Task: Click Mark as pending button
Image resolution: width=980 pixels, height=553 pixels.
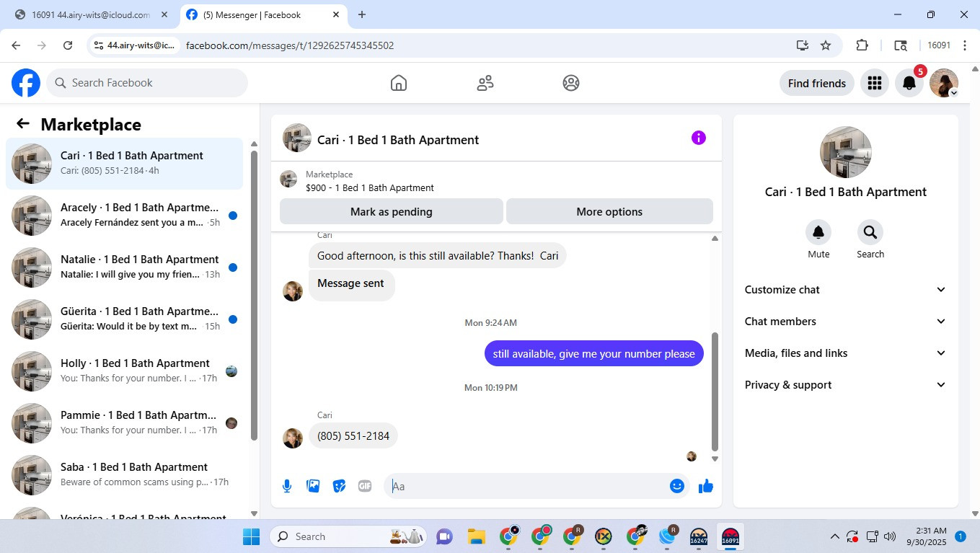Action: 392,212
